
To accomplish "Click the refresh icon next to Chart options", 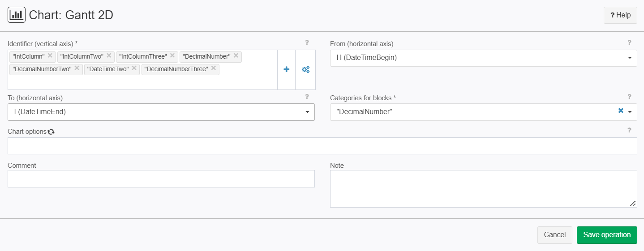I will 51,132.
